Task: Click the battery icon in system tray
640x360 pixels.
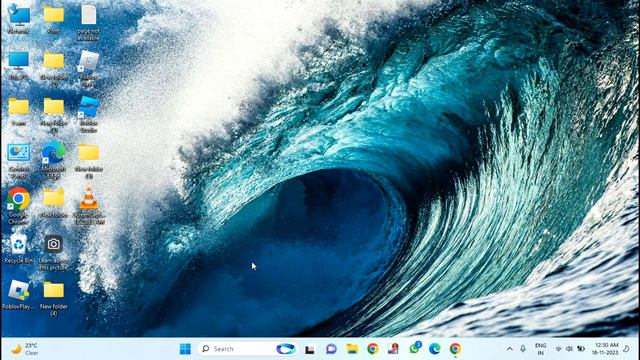Action: click(x=581, y=349)
